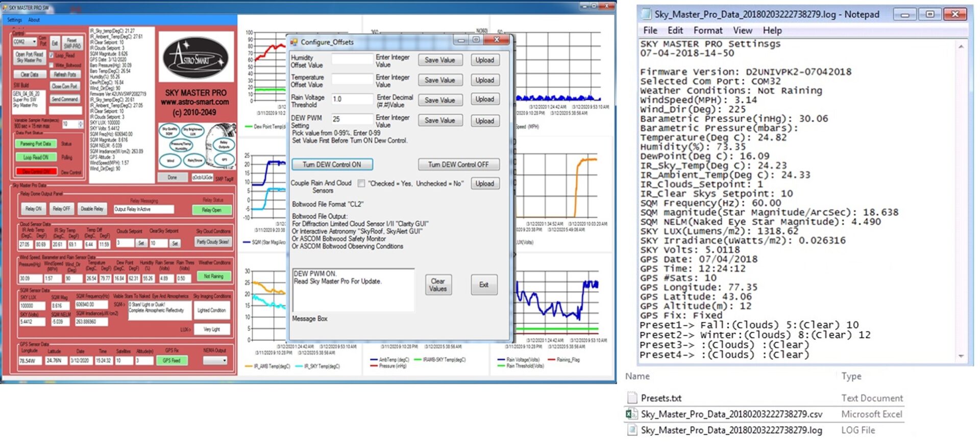Screen dimensions: 980x444
Task: Select the Sky_Master_Pro_Data .log file icon
Action: pos(632,430)
